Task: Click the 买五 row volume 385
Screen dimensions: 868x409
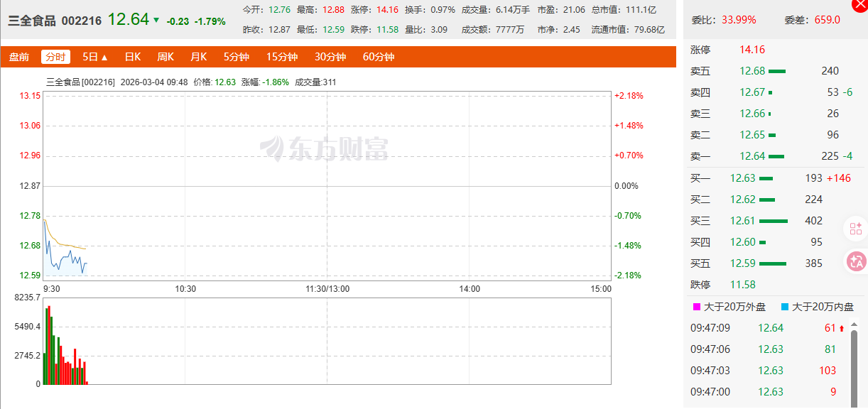Action: (x=813, y=263)
